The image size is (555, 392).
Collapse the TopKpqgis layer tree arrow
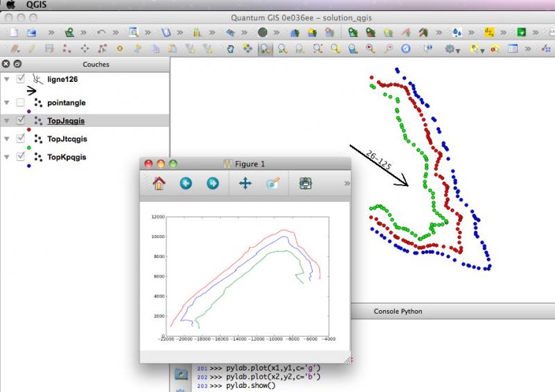7,157
